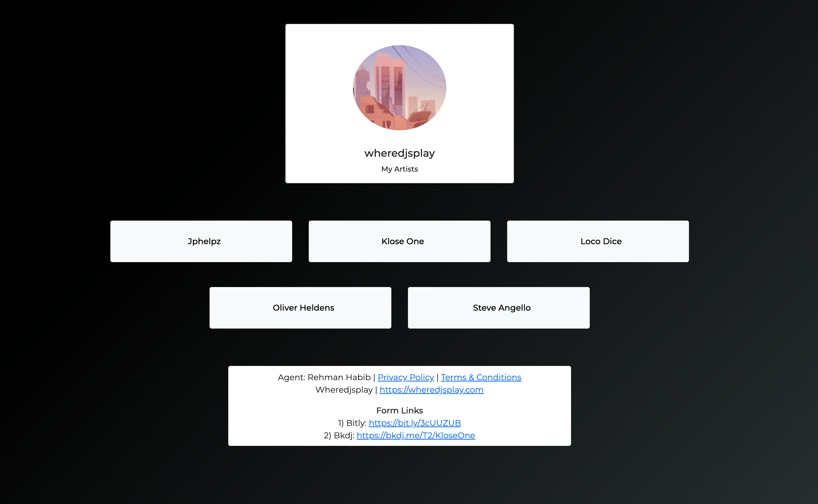Open the Steve Angello artist button
The image size is (818, 504).
click(499, 308)
